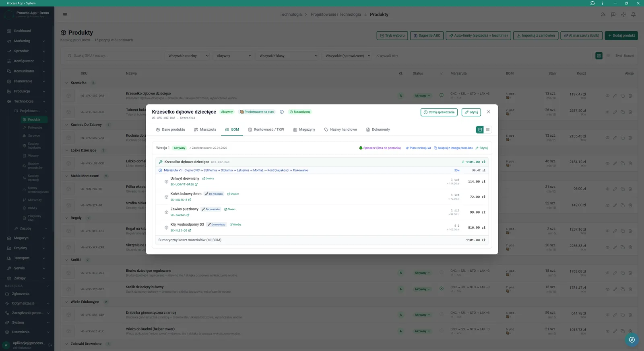
Task: Collapse the Regały product group
Action: pyautogui.click(x=67, y=218)
